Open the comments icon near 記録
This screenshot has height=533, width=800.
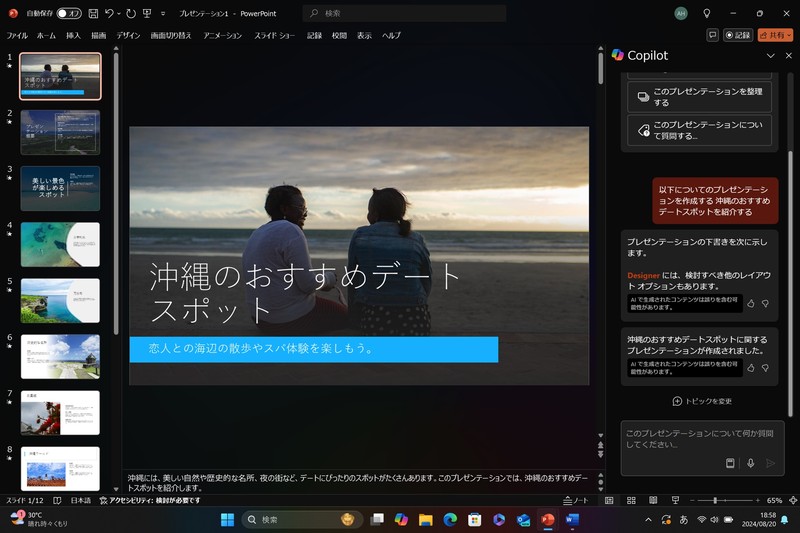coord(712,35)
